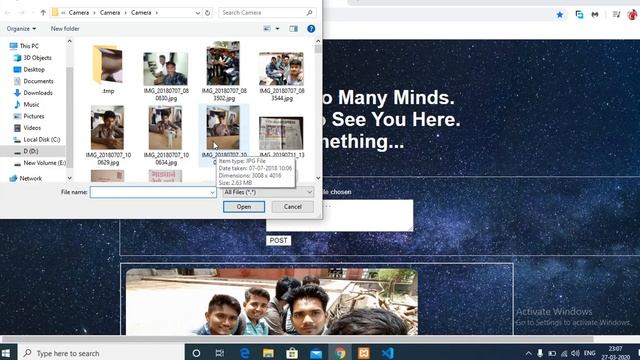Click the Up one level arrow in dialog
This screenshot has height=360, width=640.
[x=43, y=13]
